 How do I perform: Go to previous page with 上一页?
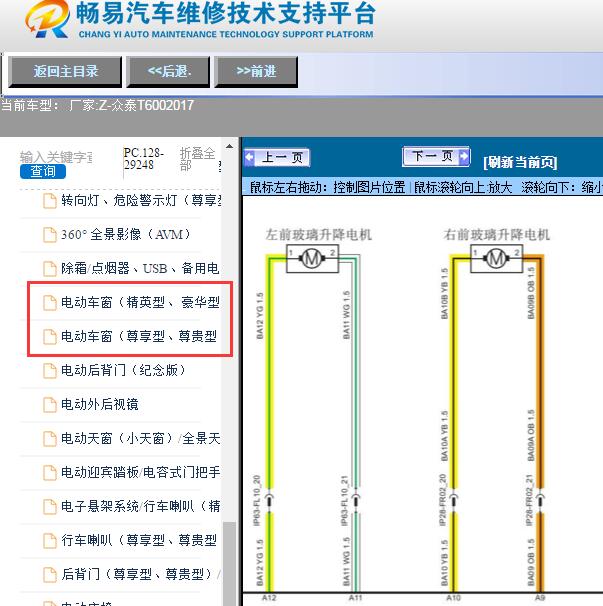pyautogui.click(x=277, y=157)
